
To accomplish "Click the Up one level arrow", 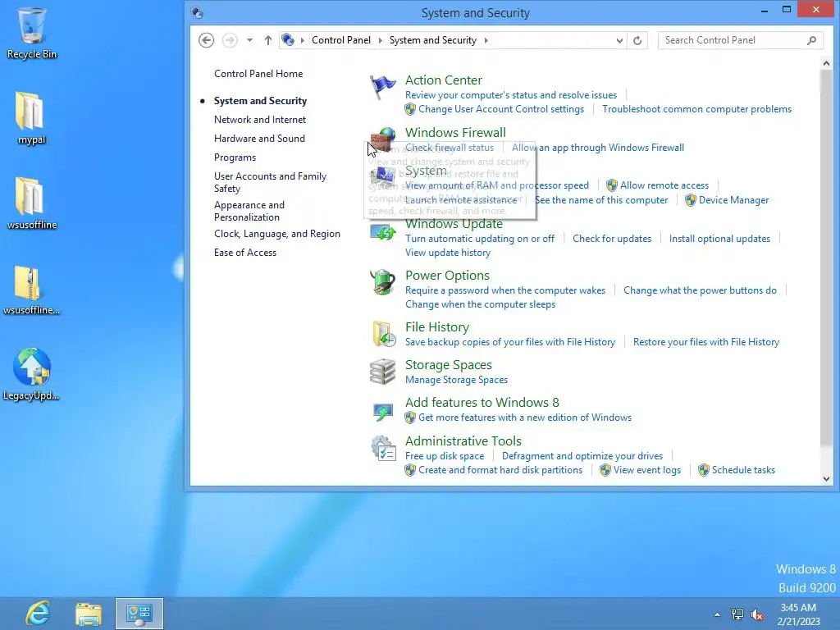I will point(268,40).
